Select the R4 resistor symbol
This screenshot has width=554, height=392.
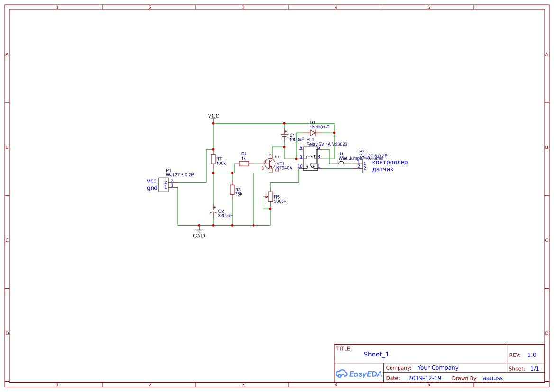244,164
